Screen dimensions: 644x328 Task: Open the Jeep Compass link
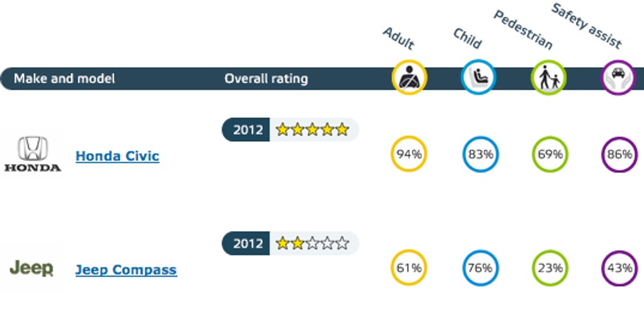126,270
